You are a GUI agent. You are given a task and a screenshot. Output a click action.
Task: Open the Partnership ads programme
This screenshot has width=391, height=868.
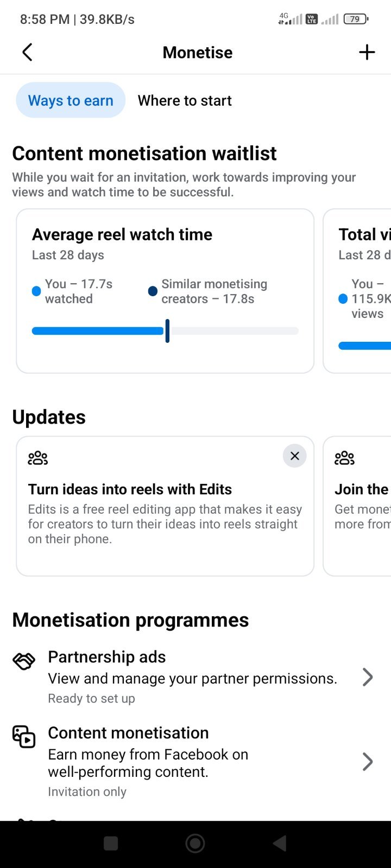click(195, 677)
